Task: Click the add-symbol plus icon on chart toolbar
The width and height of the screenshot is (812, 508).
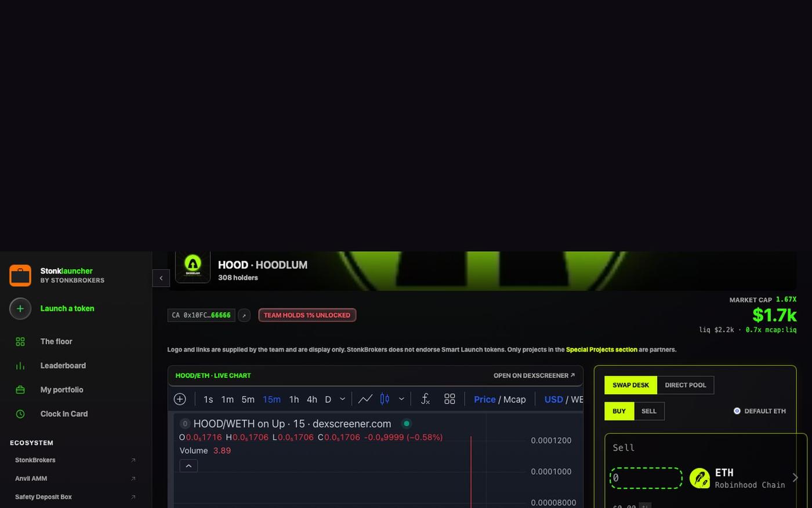Action: pos(180,399)
